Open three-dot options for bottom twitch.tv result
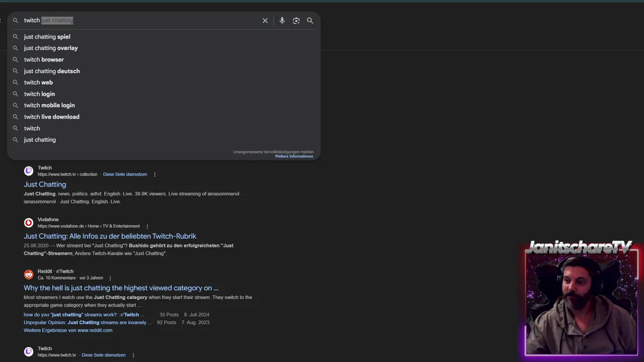 click(x=133, y=355)
